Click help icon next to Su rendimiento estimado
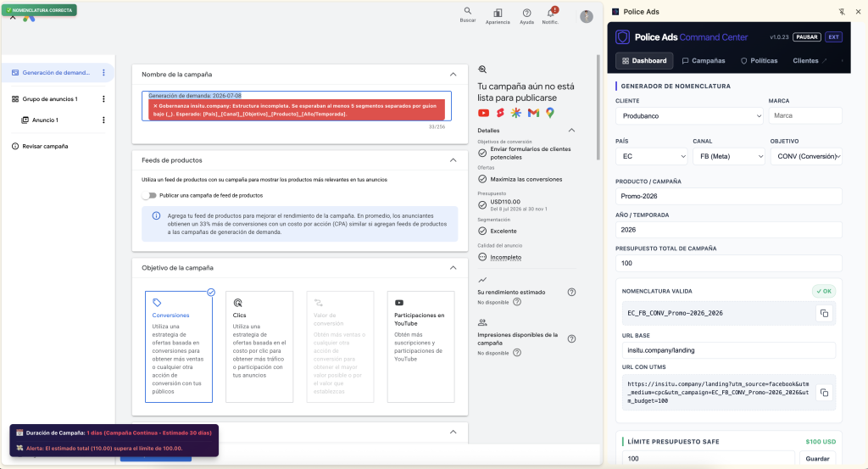The width and height of the screenshot is (868, 469). click(571, 293)
